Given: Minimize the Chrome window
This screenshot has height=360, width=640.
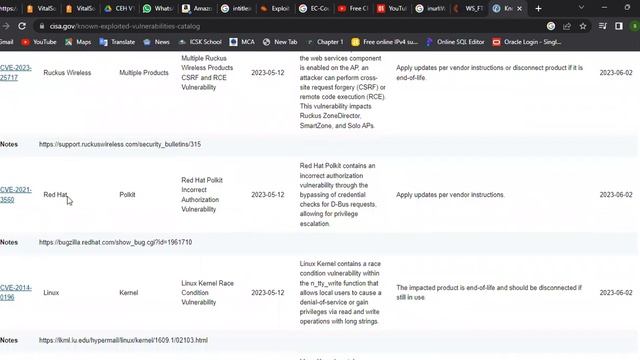Looking at the screenshot, I should [x=604, y=8].
